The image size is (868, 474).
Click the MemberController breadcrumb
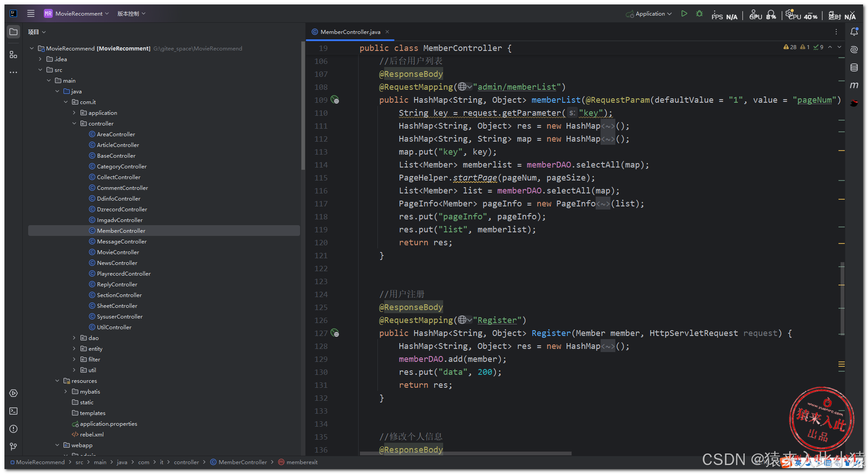(x=238, y=462)
